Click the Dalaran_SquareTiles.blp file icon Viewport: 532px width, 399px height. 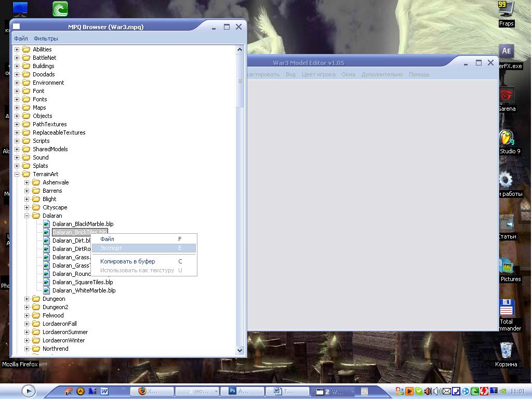[x=46, y=282]
